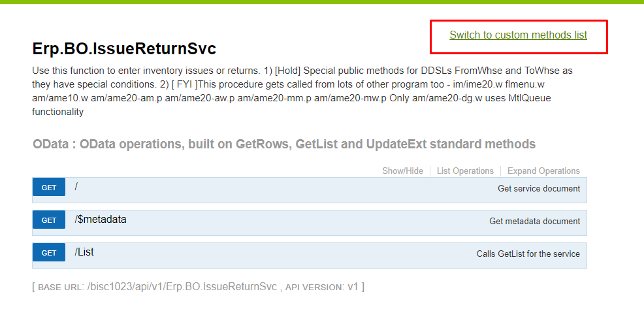Viewport: 644px width, 315px height.
Task: Click the Erp.BO.IssueReturnSvc page title
Action: click(x=124, y=49)
